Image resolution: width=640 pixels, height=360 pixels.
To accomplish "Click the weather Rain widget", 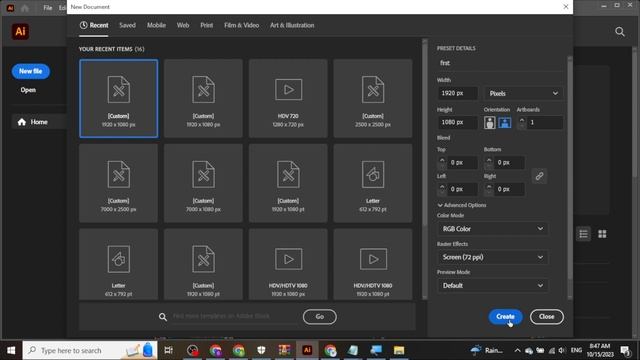I will (486, 350).
